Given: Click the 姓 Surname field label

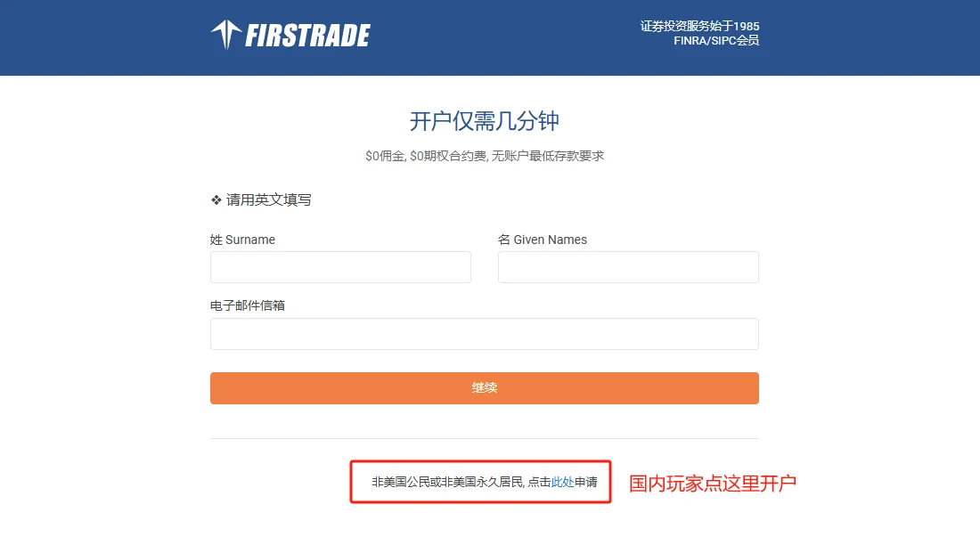Looking at the screenshot, I should [242, 240].
